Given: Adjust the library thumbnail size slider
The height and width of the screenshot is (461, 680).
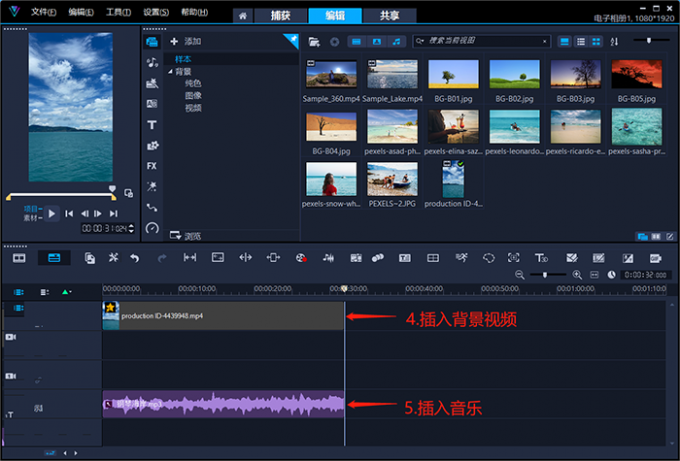Looking at the screenshot, I should 651,40.
